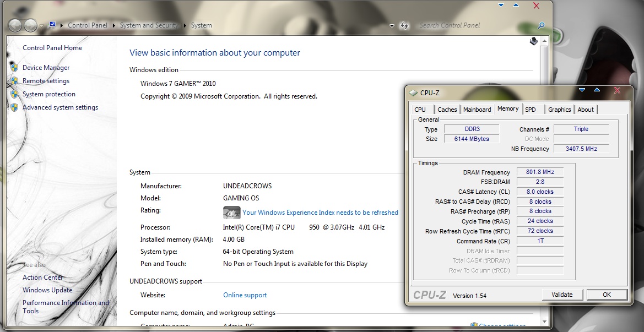644x332 pixels.
Task: Click the shield icon beside Remote settings
Action: tap(14, 81)
